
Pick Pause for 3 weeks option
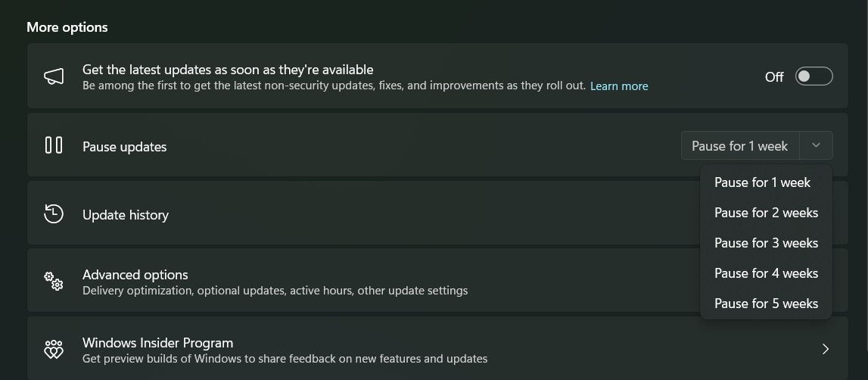coord(766,243)
